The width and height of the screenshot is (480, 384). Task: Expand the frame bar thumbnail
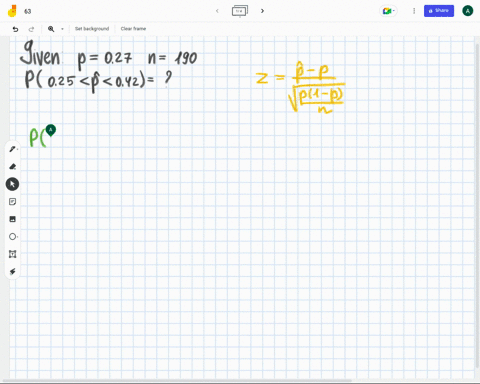pyautogui.click(x=240, y=11)
